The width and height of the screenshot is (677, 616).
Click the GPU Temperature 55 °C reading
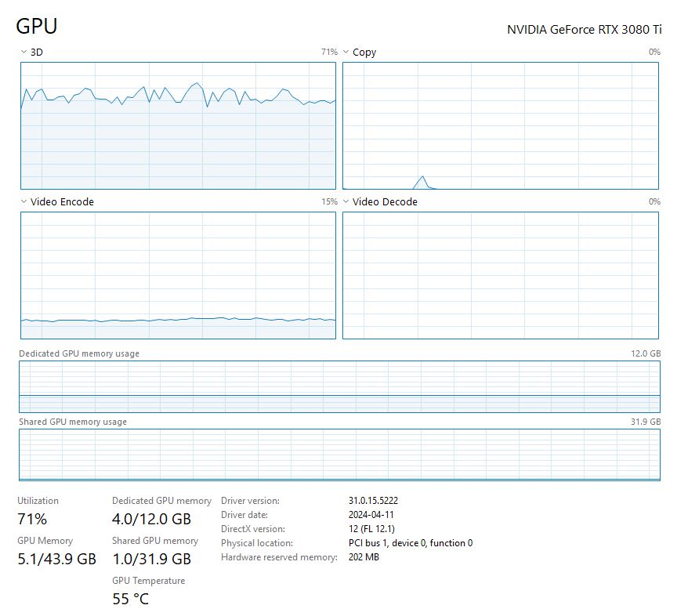[x=130, y=600]
